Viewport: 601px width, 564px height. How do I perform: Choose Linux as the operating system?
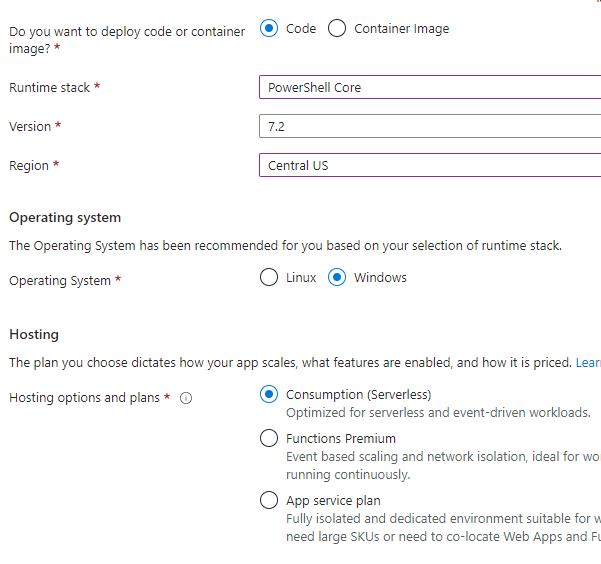click(269, 277)
